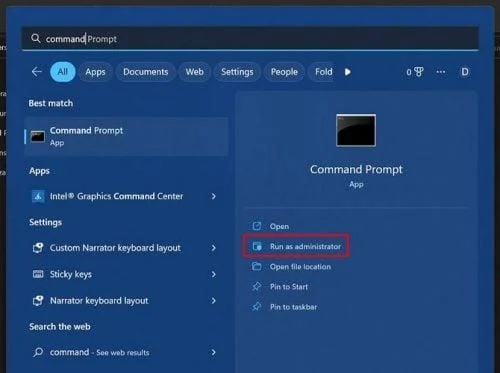Open the D user account avatar

465,72
